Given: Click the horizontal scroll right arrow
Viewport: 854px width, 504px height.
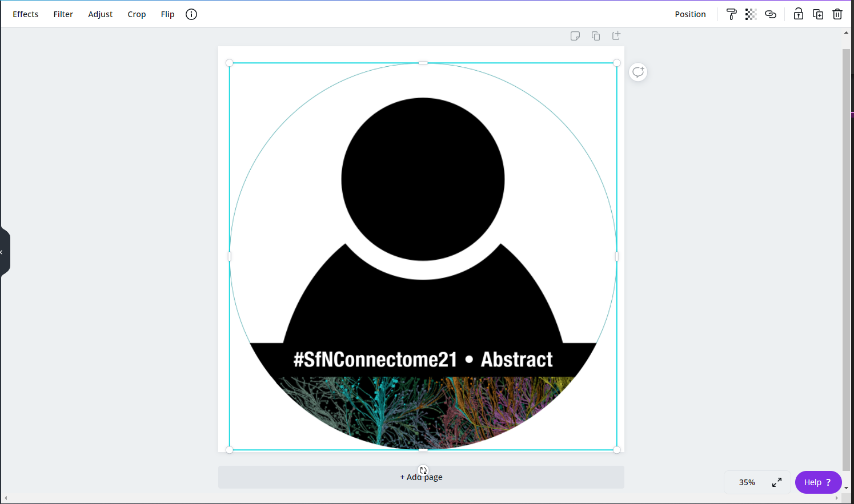Looking at the screenshot, I should point(837,498).
